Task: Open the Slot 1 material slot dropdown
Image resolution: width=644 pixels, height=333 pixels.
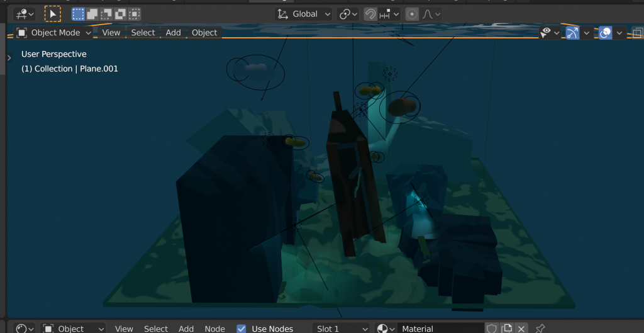Action: click(341, 329)
